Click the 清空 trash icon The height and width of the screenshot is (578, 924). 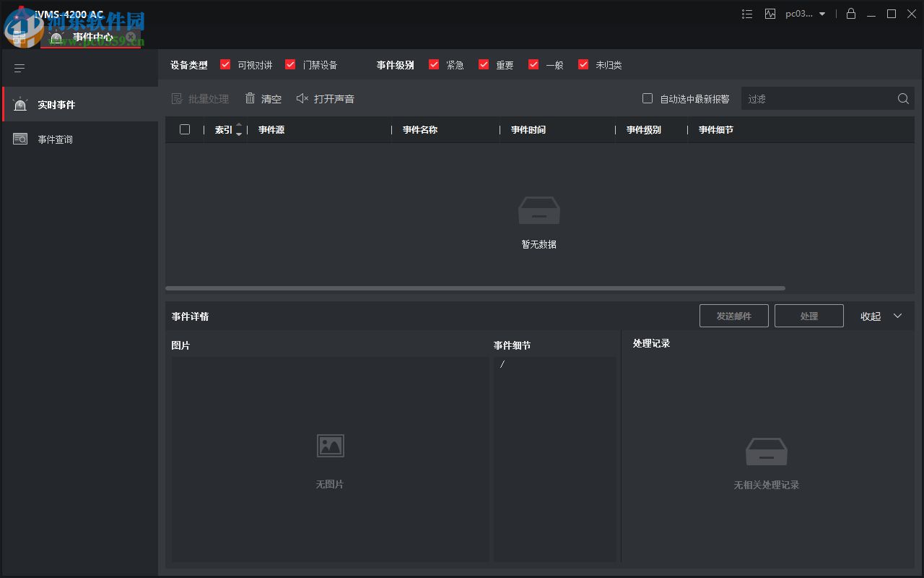(x=250, y=98)
